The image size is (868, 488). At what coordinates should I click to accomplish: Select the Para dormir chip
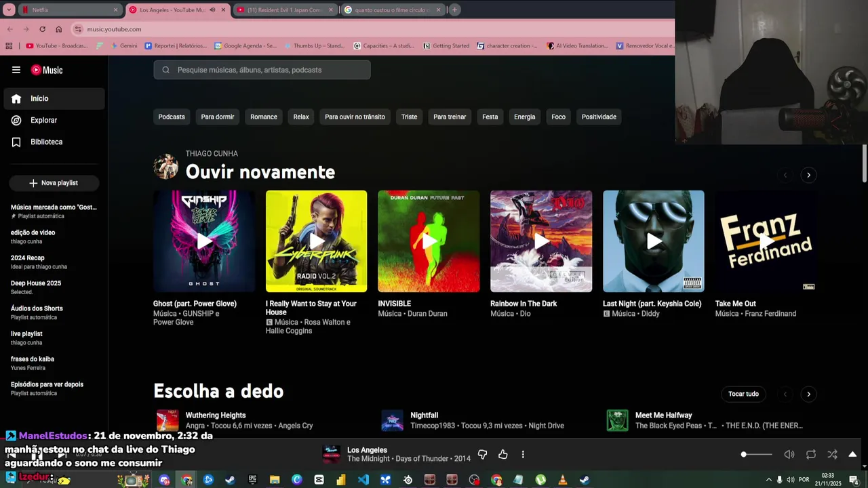click(x=218, y=117)
